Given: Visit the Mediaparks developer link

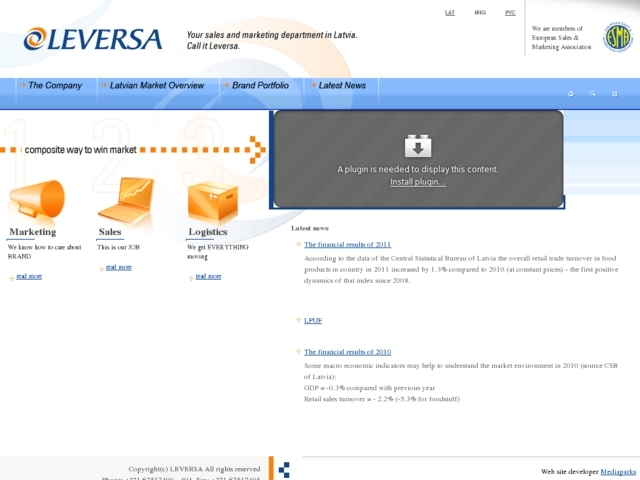Looking at the screenshot, I should [618, 471].
